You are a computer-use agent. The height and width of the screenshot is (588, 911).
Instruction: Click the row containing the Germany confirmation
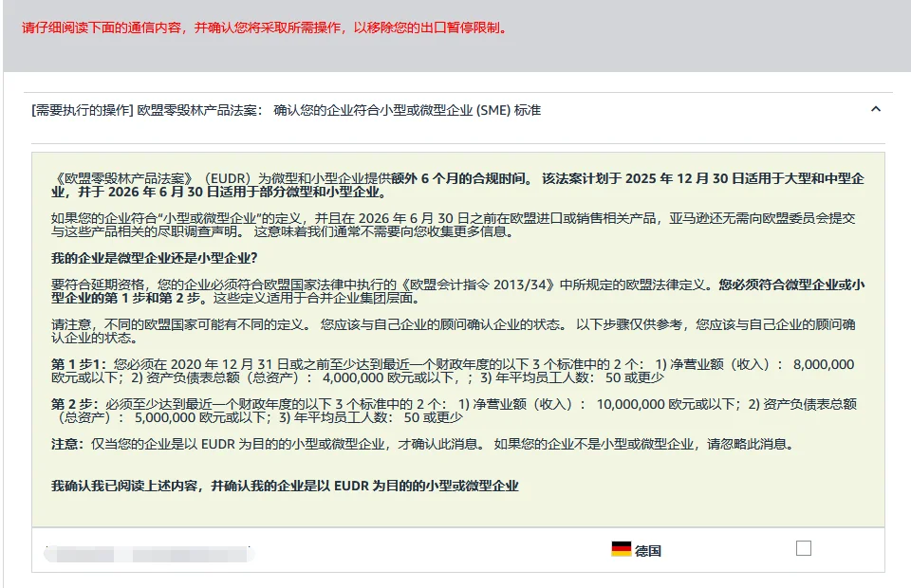(455, 546)
